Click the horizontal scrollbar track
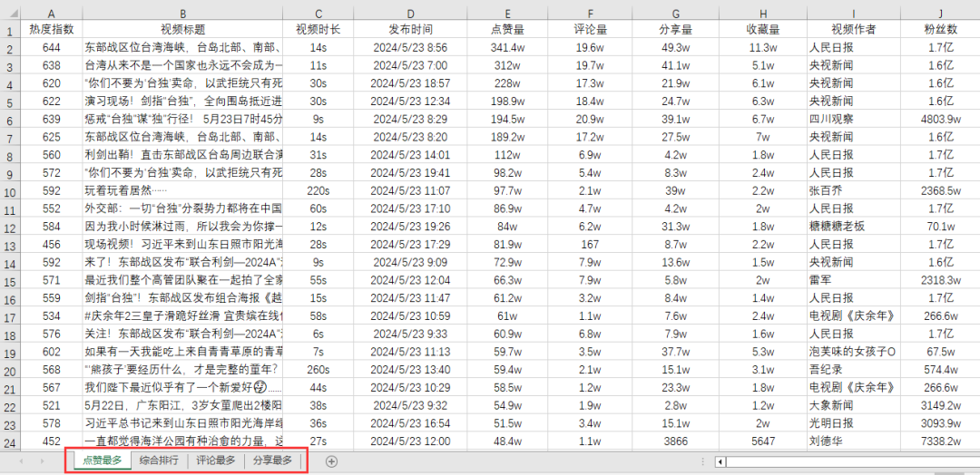The width and height of the screenshot is (980, 475). [x=853, y=462]
